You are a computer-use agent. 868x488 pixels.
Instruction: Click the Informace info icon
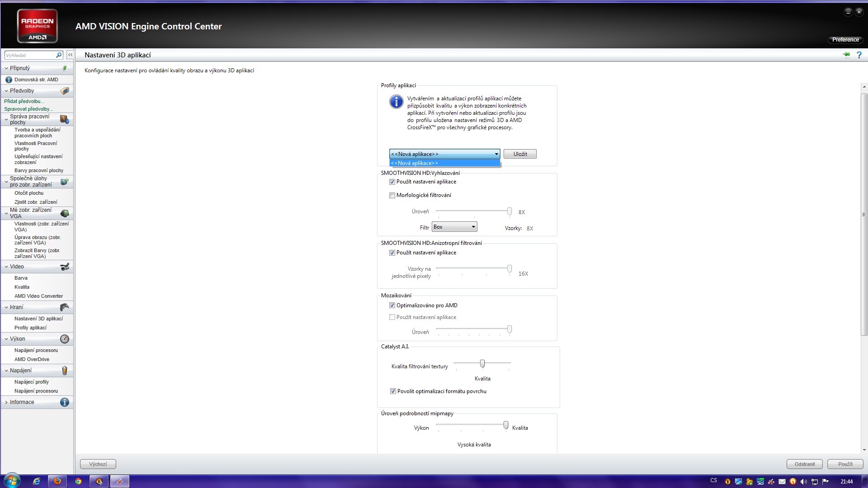tap(65, 402)
